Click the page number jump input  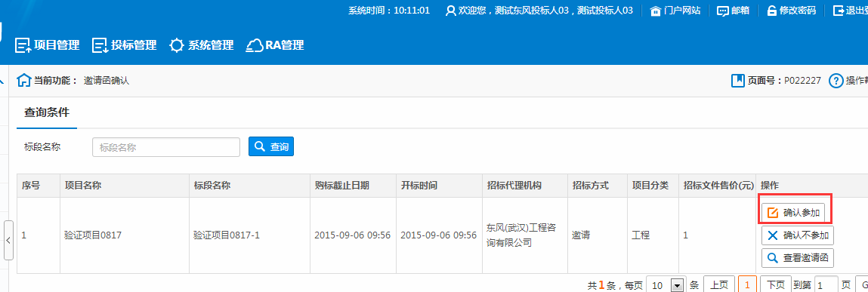point(826,285)
